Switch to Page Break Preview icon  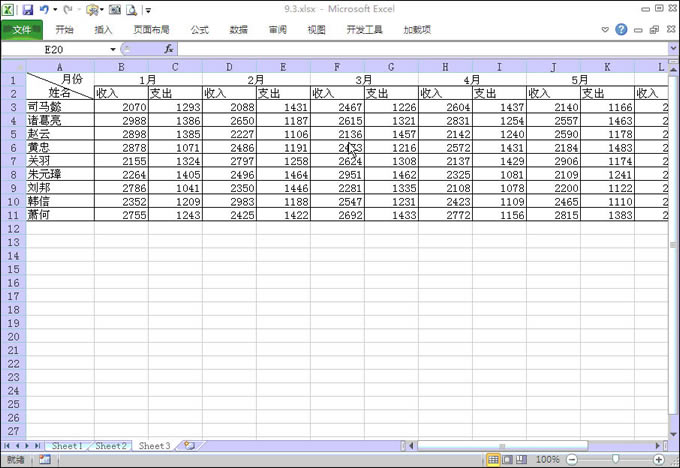(522, 459)
